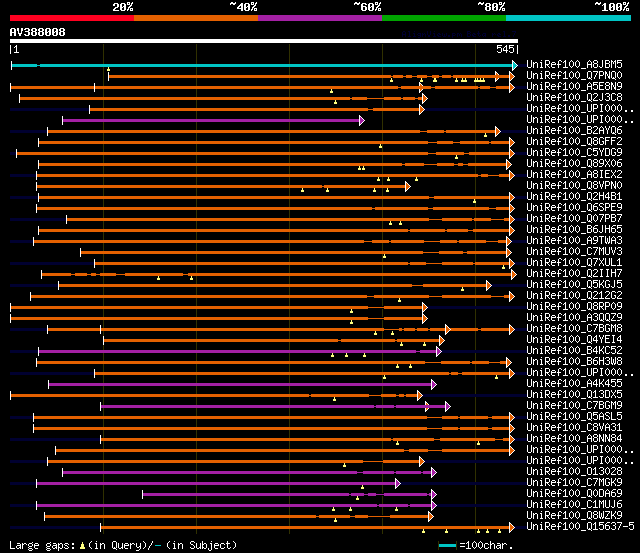This screenshot has width=640, height=553.
Task: Select the UniRef100_O13028 label
Action: (x=574, y=472)
